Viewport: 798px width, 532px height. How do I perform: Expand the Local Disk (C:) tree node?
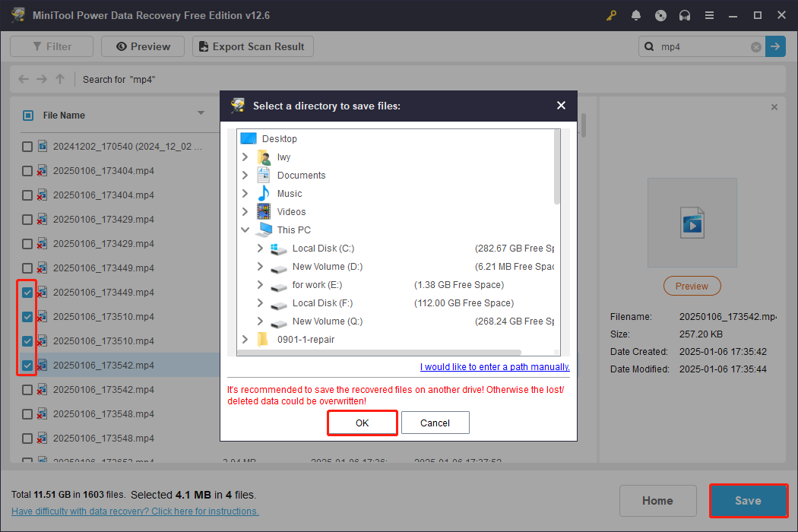coord(259,248)
